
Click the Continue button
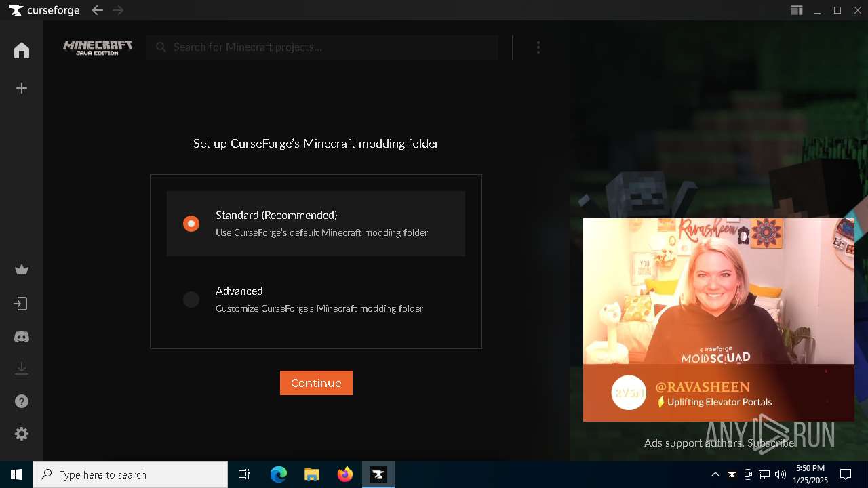click(x=316, y=383)
